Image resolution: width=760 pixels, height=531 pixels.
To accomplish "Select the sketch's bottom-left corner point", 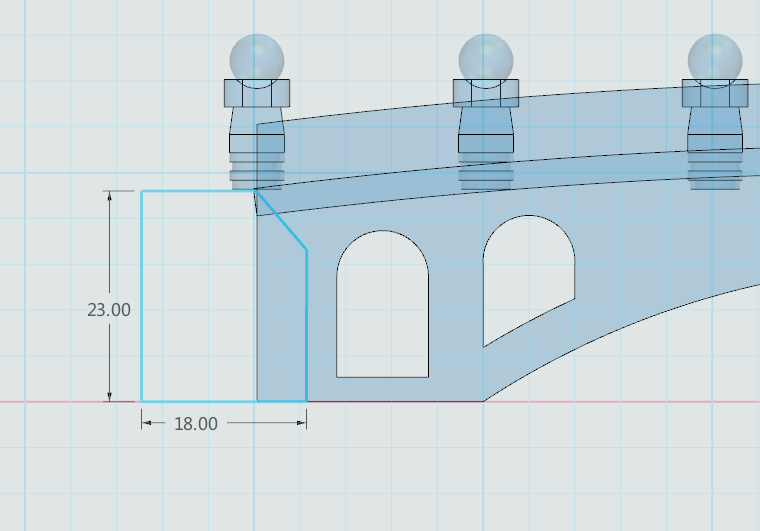I will [141, 401].
